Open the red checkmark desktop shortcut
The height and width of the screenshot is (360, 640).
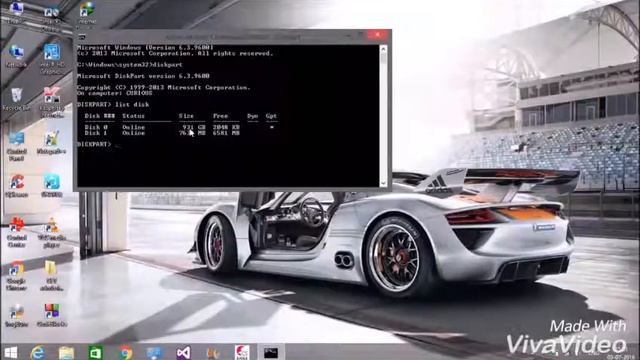pyautogui.click(x=51, y=102)
